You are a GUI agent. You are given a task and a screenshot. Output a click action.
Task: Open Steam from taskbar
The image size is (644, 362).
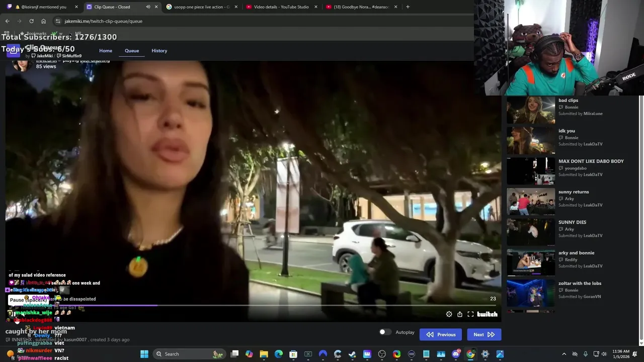(x=352, y=354)
